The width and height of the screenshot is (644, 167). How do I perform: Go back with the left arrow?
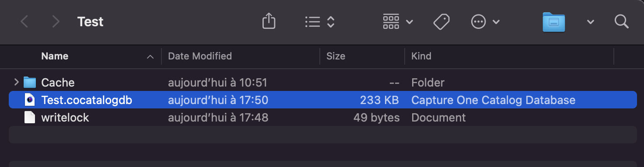[24, 21]
